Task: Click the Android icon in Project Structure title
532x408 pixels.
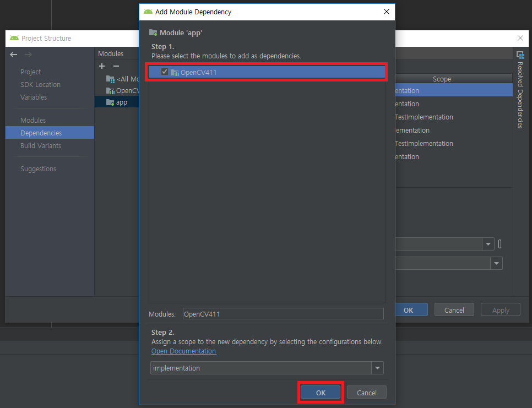Action: (14, 38)
